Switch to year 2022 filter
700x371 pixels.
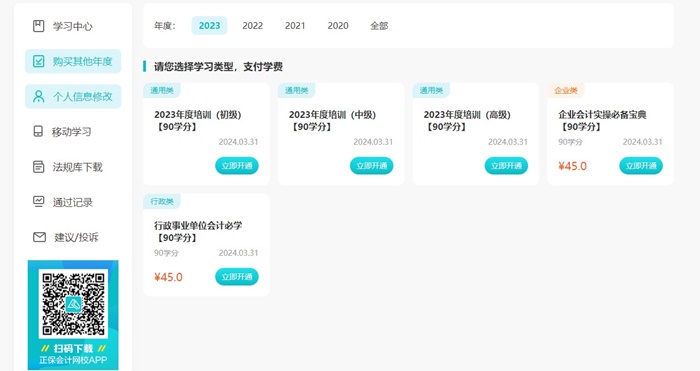click(253, 25)
